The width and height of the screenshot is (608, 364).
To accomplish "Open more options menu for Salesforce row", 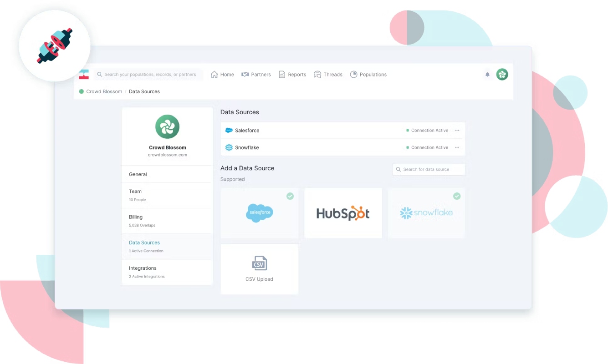I will (457, 131).
